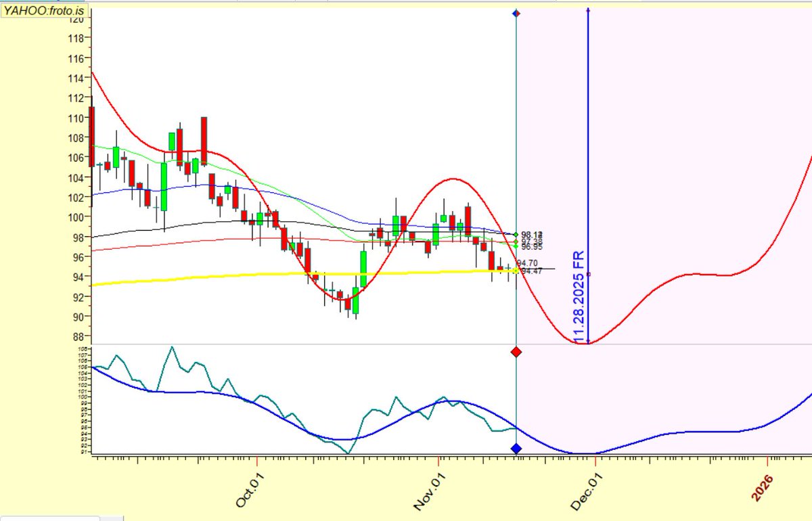Click the Dec.01 date axis label
The height and width of the screenshot is (521, 812).
(587, 491)
